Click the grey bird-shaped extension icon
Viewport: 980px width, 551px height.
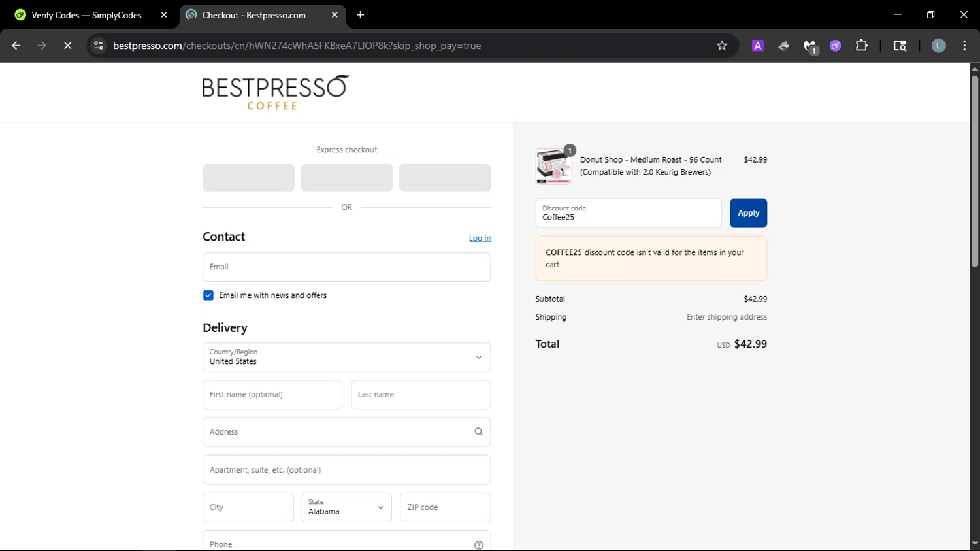point(784,46)
